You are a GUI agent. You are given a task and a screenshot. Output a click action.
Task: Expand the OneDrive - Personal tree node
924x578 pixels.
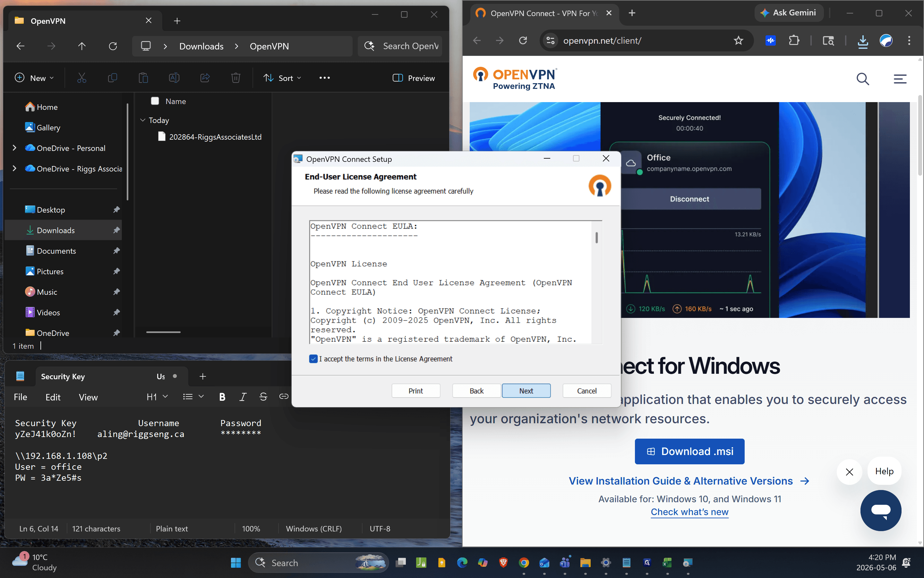14,148
